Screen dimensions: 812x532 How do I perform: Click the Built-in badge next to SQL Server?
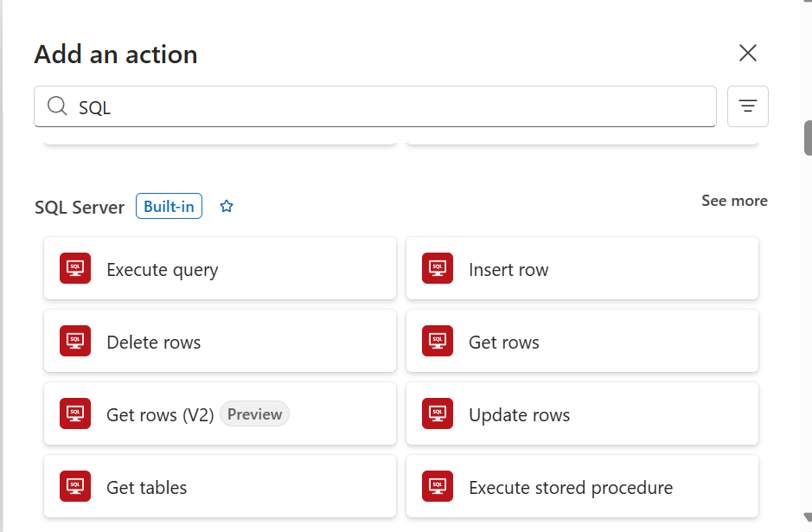click(x=169, y=206)
